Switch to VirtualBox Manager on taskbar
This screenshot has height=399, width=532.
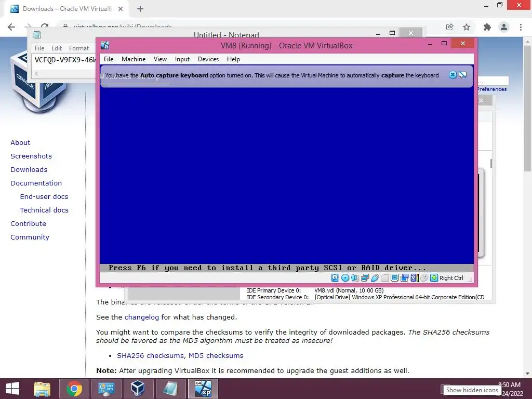(x=138, y=389)
